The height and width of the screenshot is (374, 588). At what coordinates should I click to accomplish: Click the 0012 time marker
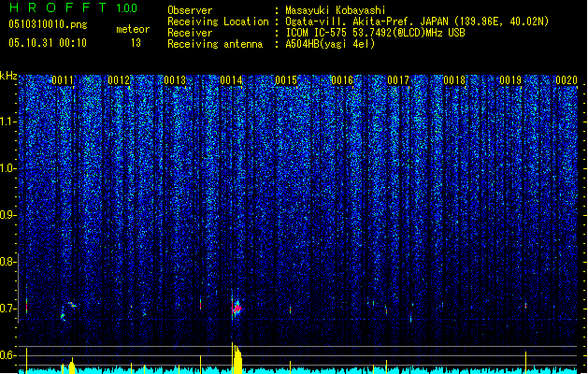click(119, 80)
